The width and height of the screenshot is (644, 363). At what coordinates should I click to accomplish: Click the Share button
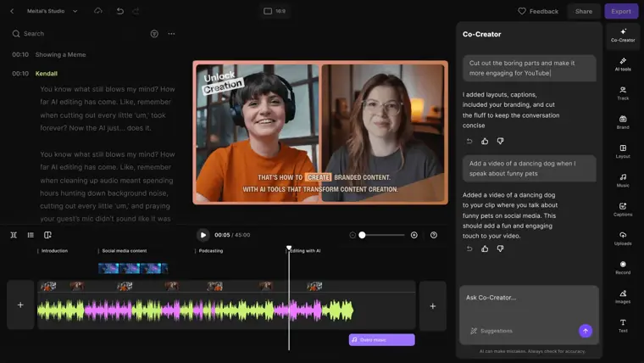(x=584, y=12)
